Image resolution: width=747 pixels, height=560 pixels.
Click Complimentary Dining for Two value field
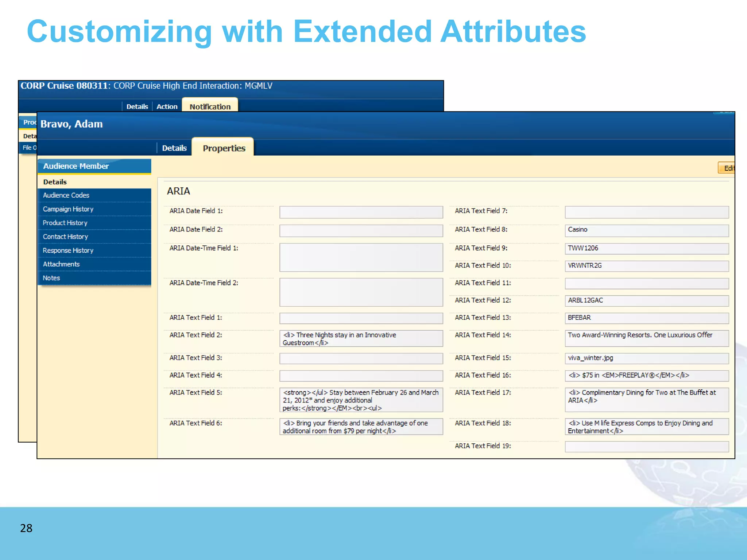(x=647, y=400)
